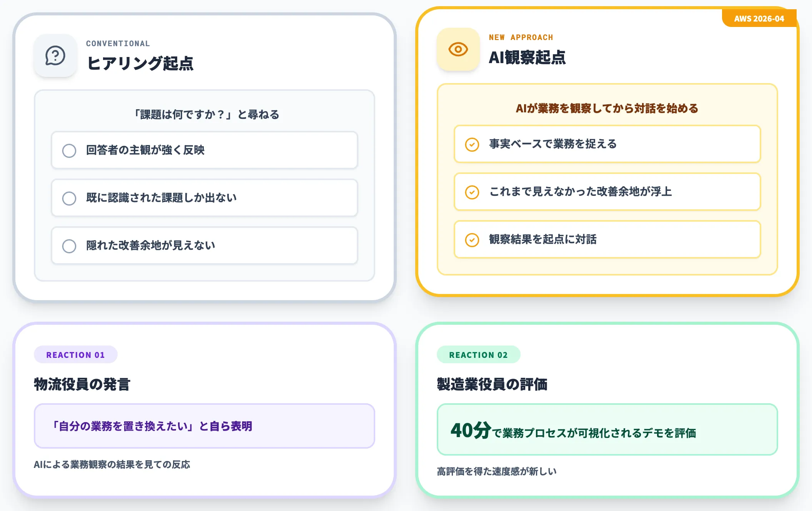Click the 既に認識された課題しか出ない text
The image size is (812, 511).
(x=161, y=198)
